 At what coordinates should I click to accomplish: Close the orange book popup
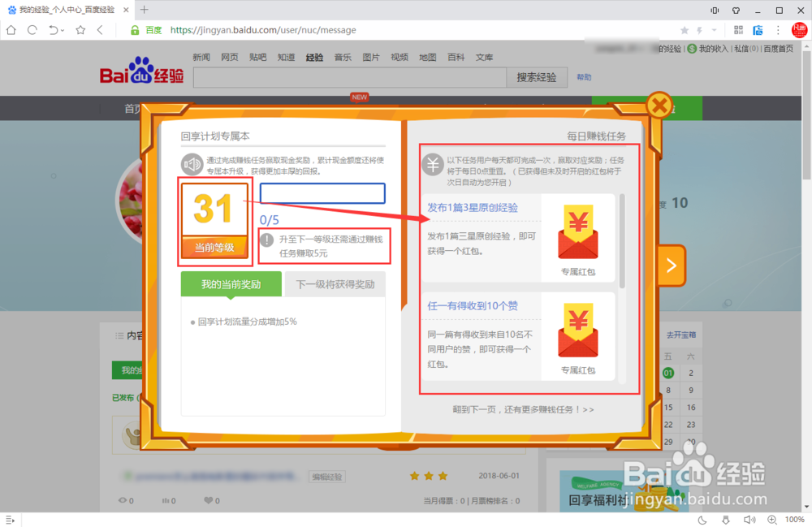(659, 106)
